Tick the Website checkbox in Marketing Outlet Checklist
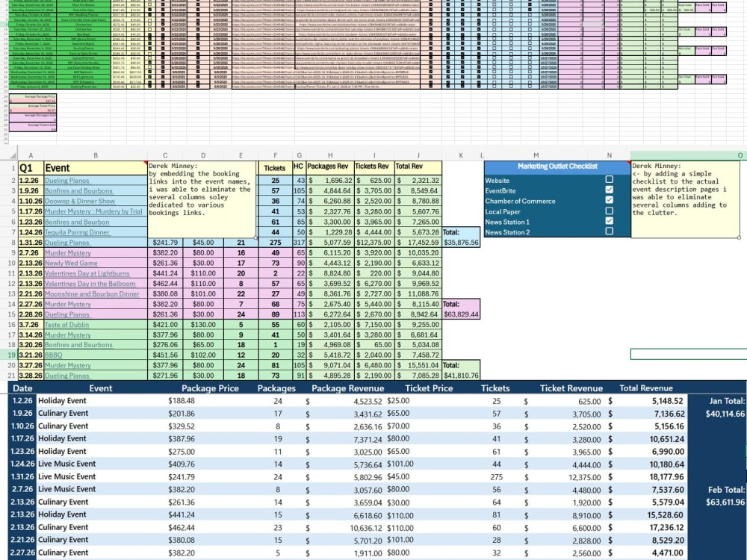This screenshot has width=747, height=560. point(609,179)
